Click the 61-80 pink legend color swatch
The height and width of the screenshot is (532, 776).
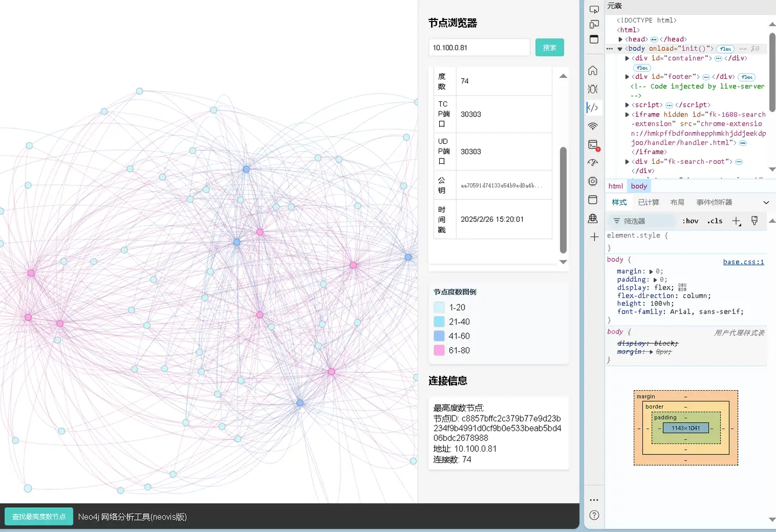point(439,350)
